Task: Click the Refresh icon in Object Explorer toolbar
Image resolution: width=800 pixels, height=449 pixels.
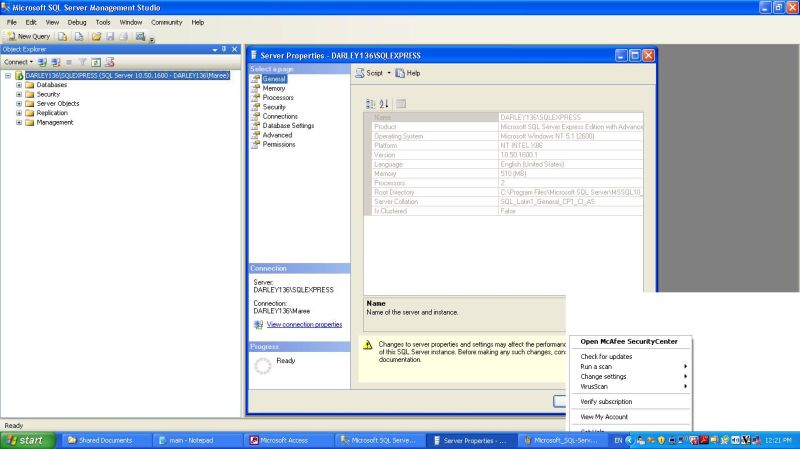Action: 96,62
